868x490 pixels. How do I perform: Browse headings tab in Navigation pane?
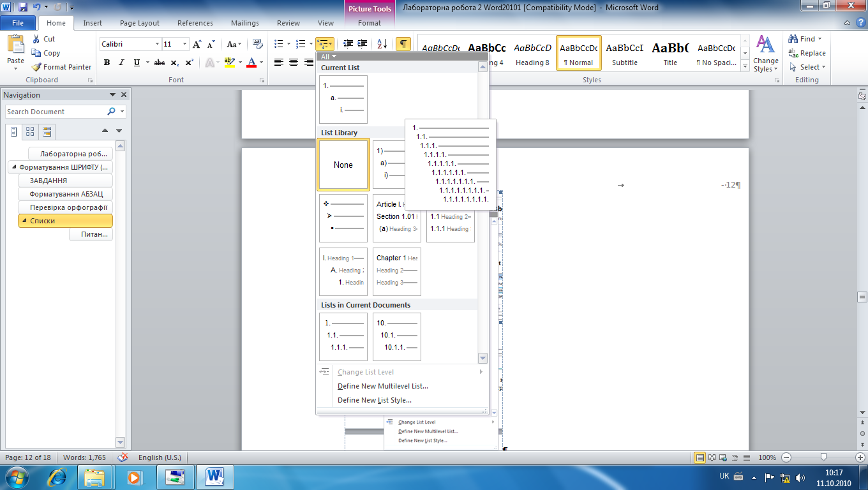(x=14, y=132)
